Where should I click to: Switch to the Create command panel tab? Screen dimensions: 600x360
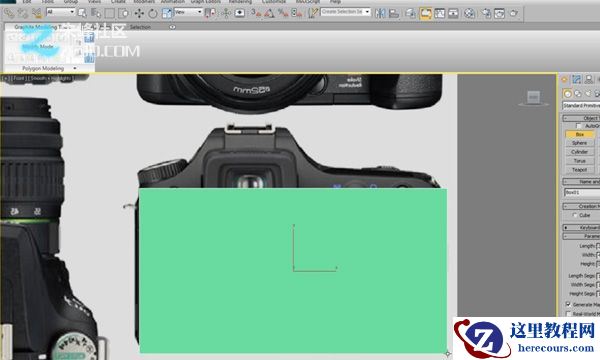pyautogui.click(x=564, y=80)
